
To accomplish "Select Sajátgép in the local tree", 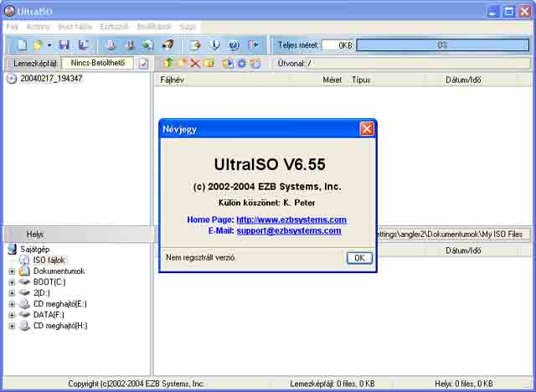I will (35, 249).
